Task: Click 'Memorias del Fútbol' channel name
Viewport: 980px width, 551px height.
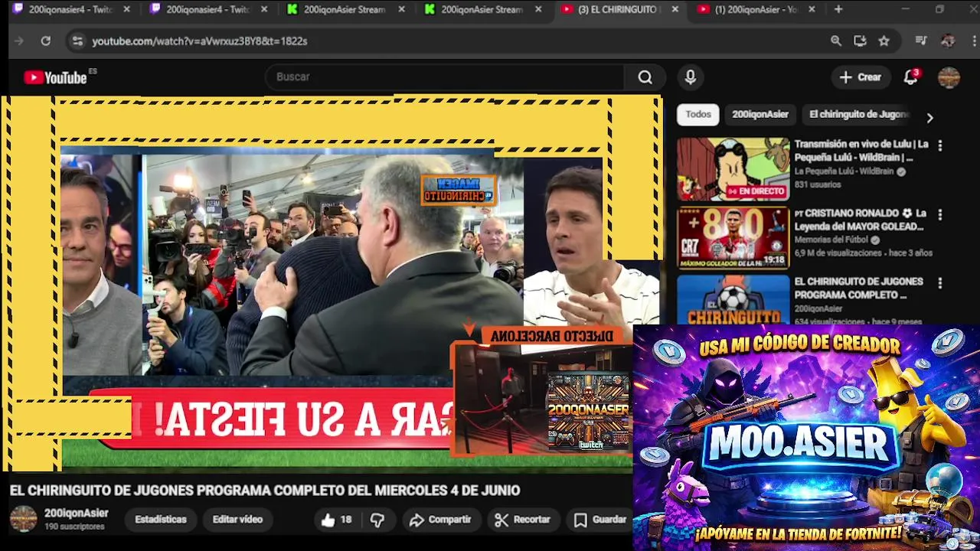Action: [x=831, y=240]
